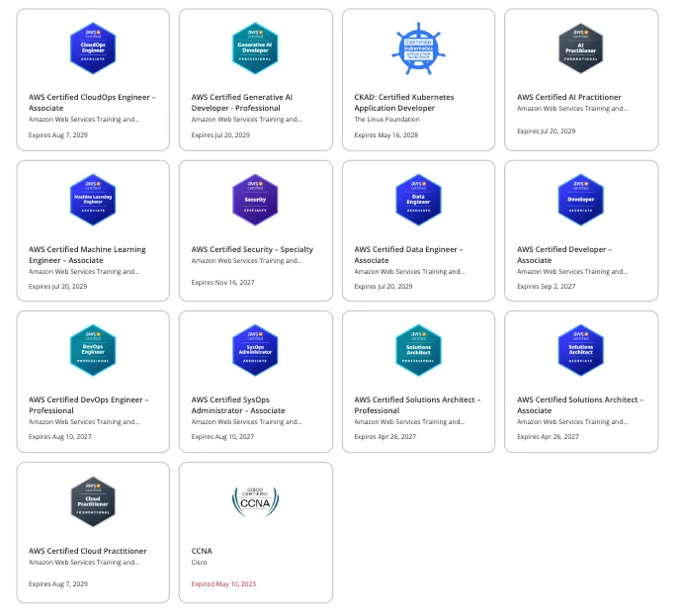679x616 pixels.
Task: Click 'Expires Apr 26, 2027' on Solutions Architect Associate card
Action: [548, 437]
